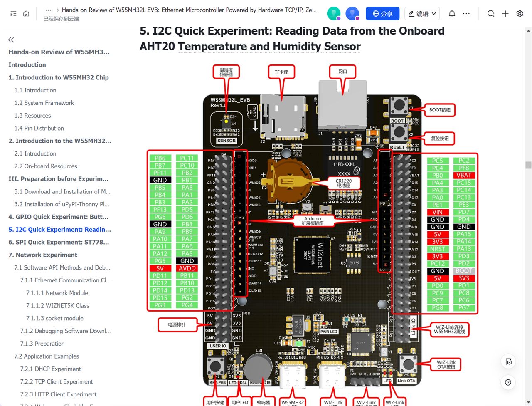This screenshot has width=532, height=406.
Task: Select 7.1.1.2 WIZNET5K Class entry
Action: coord(57,305)
